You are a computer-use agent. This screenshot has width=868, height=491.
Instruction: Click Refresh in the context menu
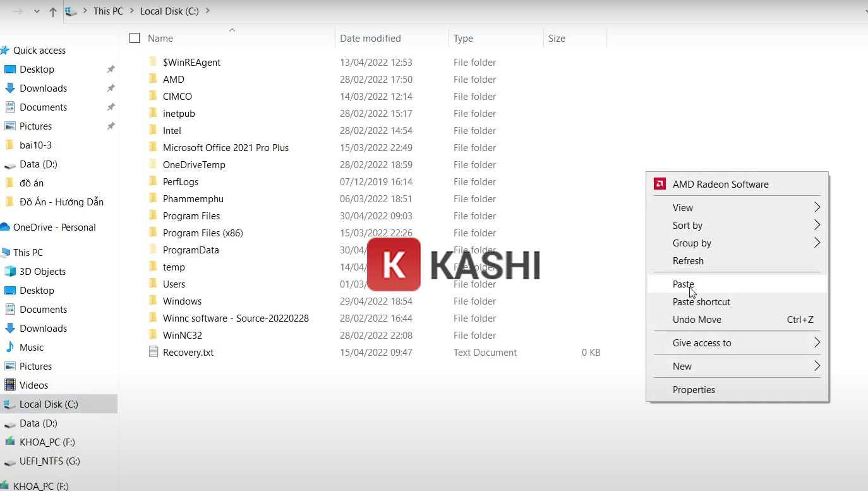point(688,261)
